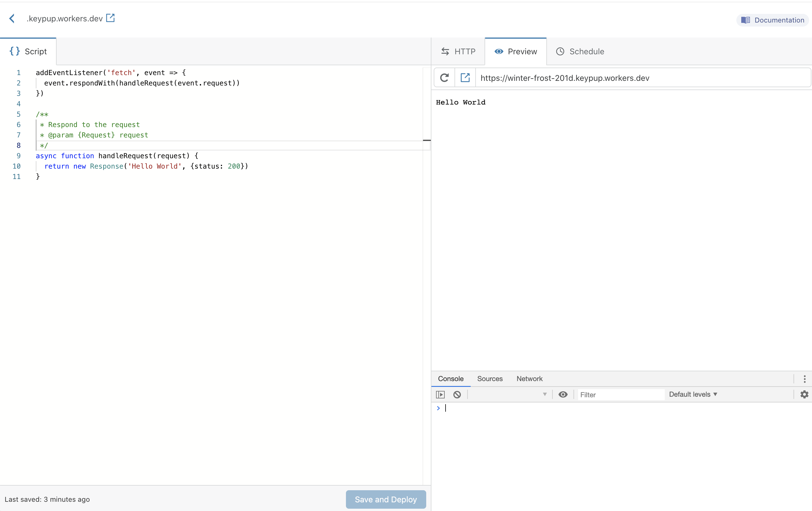Click the console Filter input field

(x=621, y=395)
